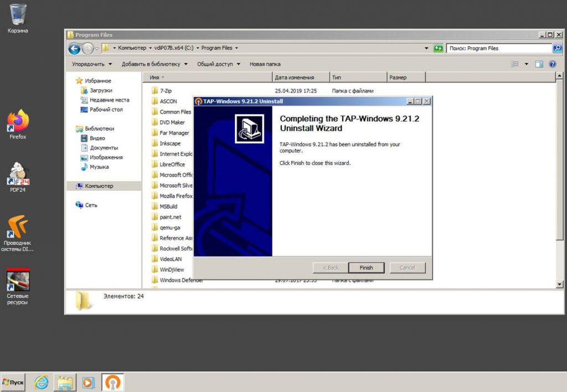Sort by the Имя column header

pos(208,78)
